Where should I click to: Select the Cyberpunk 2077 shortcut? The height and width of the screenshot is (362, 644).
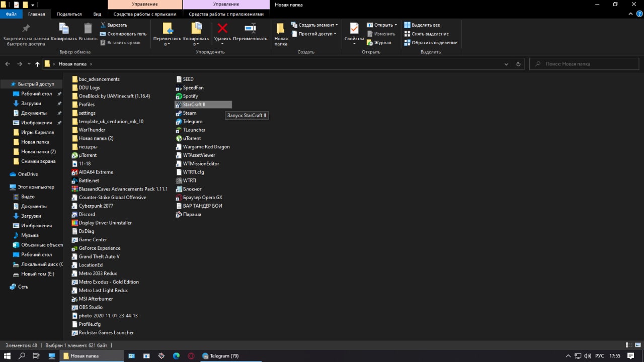click(96, 206)
